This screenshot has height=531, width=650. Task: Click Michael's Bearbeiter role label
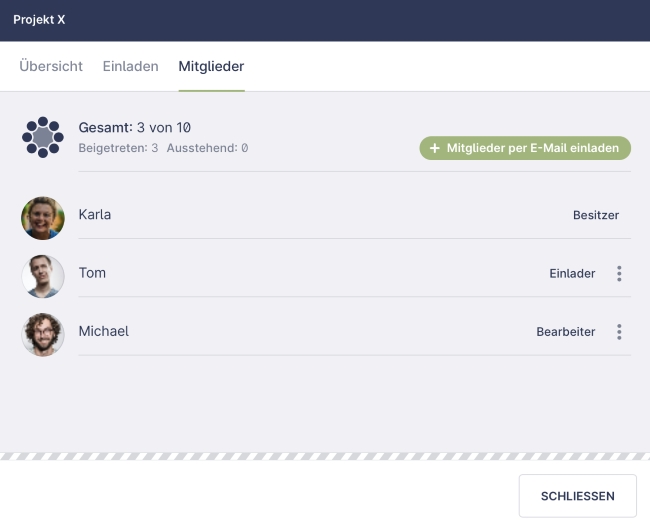click(565, 332)
